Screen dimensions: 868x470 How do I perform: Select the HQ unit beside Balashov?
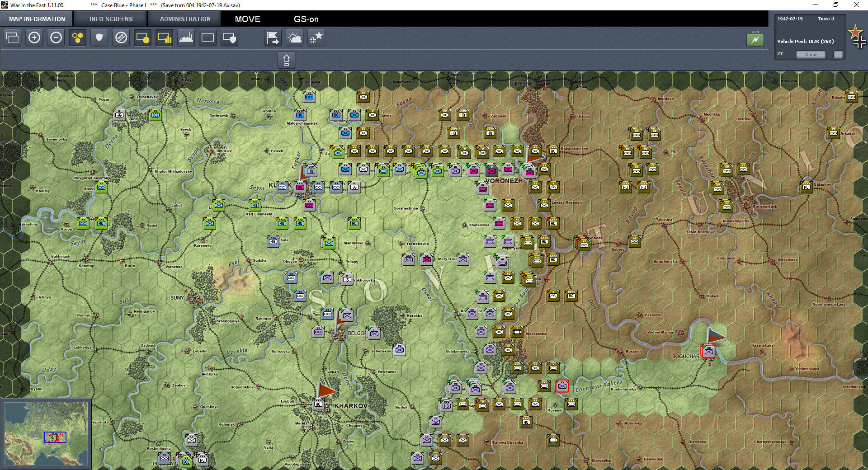pos(807,187)
